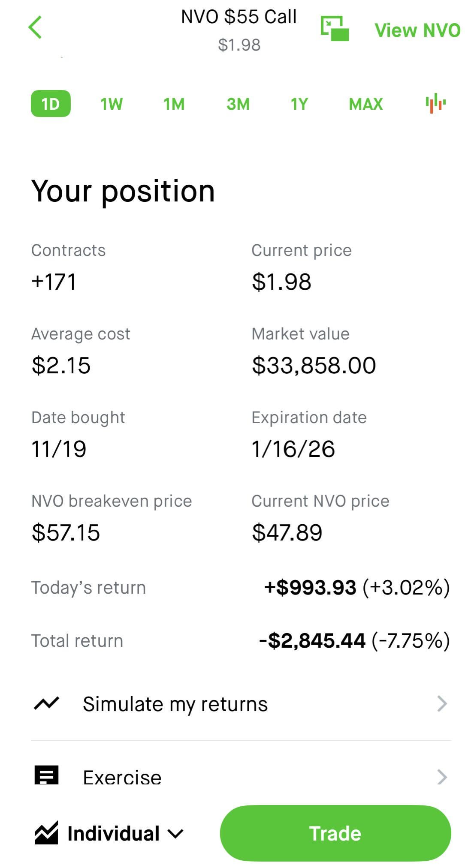This screenshot has width=465, height=868.
Task: Open the picture-in-picture chart icon
Action: point(335,28)
